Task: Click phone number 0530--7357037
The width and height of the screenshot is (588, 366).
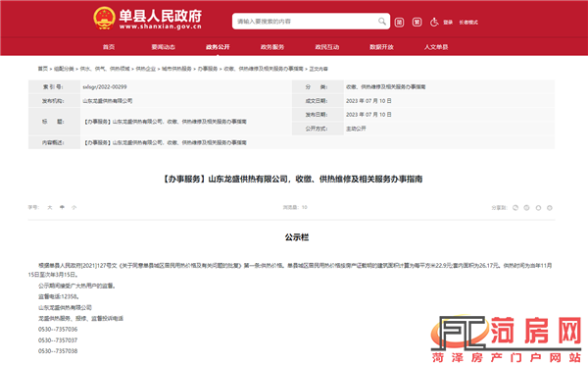Action: click(58, 340)
